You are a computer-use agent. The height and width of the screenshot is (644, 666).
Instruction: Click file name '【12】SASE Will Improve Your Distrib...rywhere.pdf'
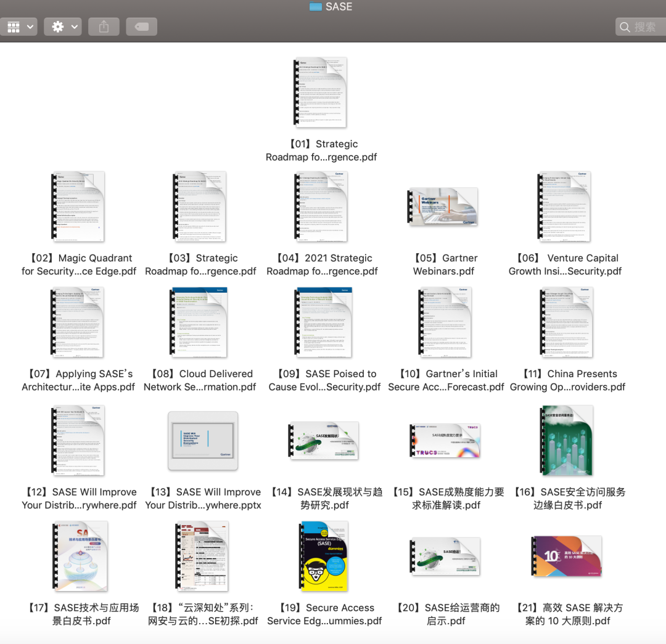[x=79, y=499]
